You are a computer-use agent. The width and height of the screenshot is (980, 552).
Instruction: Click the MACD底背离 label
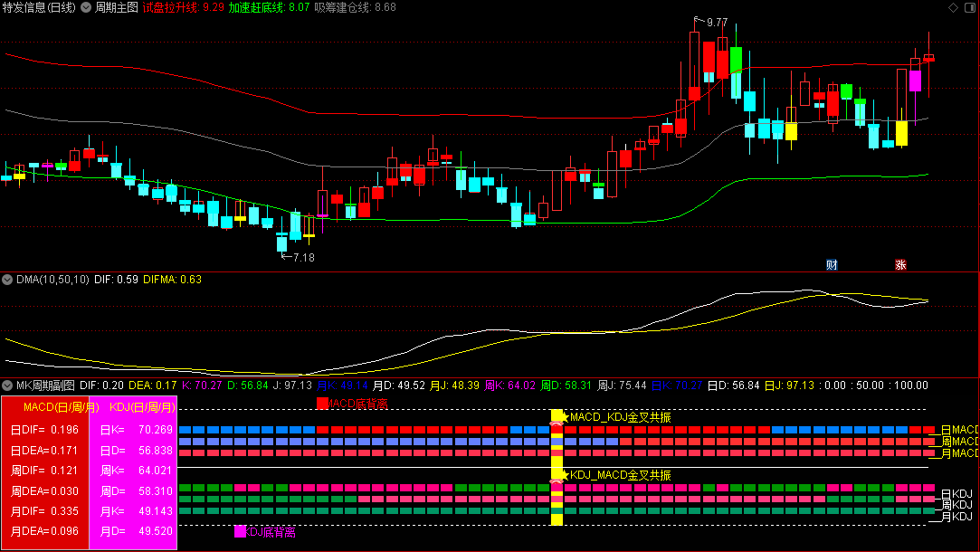(x=357, y=404)
